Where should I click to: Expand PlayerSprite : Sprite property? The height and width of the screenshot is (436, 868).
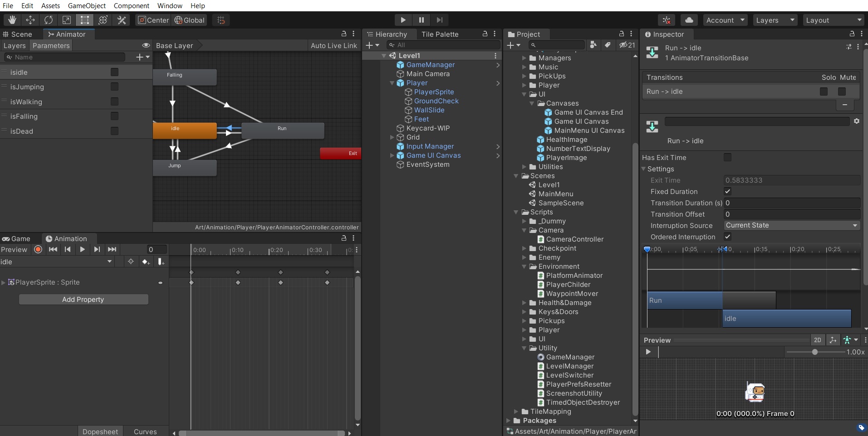click(x=4, y=282)
